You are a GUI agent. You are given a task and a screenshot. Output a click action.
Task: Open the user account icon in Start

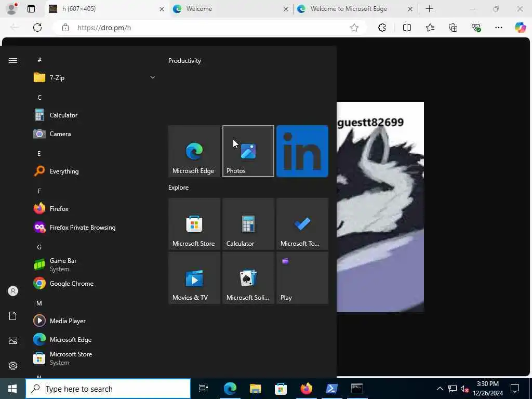(x=13, y=291)
